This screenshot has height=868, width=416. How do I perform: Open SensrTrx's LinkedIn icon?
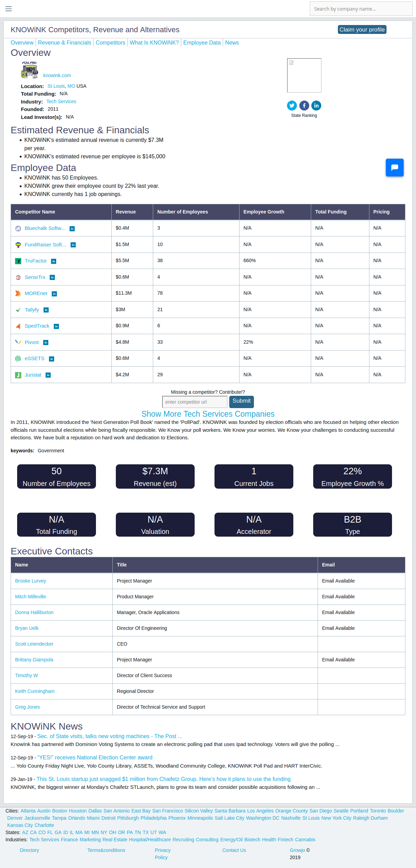coord(52,277)
